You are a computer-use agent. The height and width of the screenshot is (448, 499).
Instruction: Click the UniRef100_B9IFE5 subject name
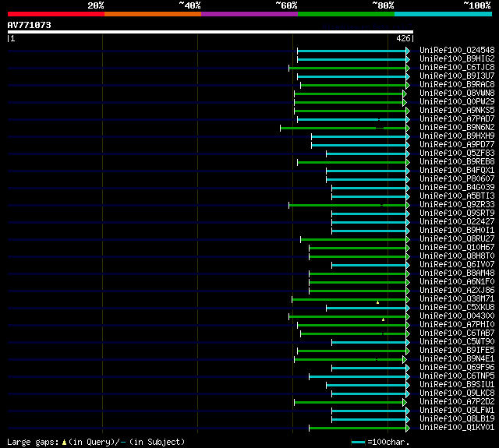tap(457, 351)
